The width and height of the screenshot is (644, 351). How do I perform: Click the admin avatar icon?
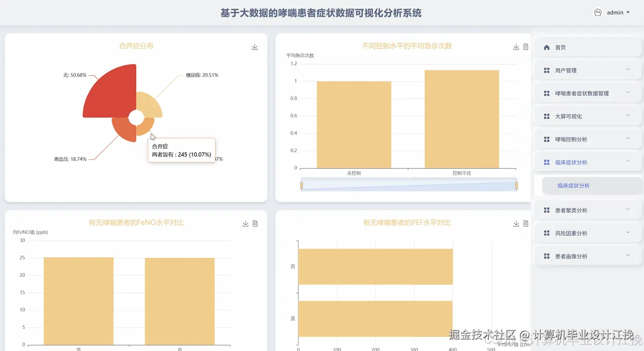tap(598, 12)
